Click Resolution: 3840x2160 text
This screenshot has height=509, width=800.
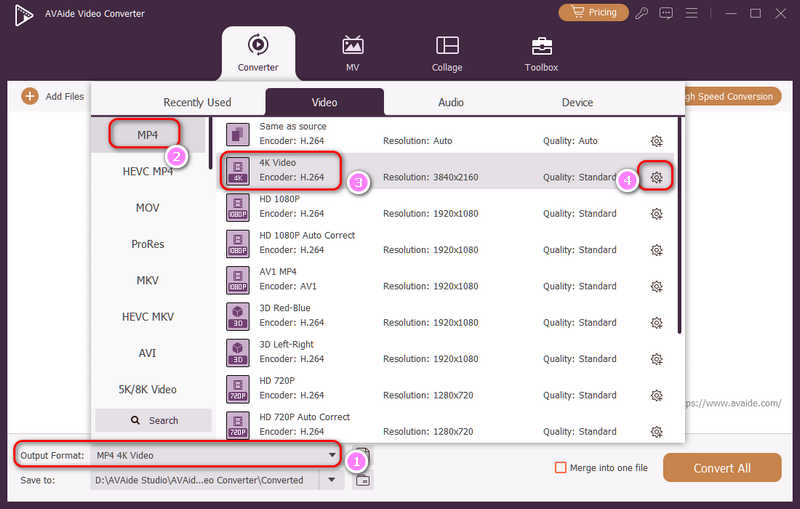coord(431,177)
